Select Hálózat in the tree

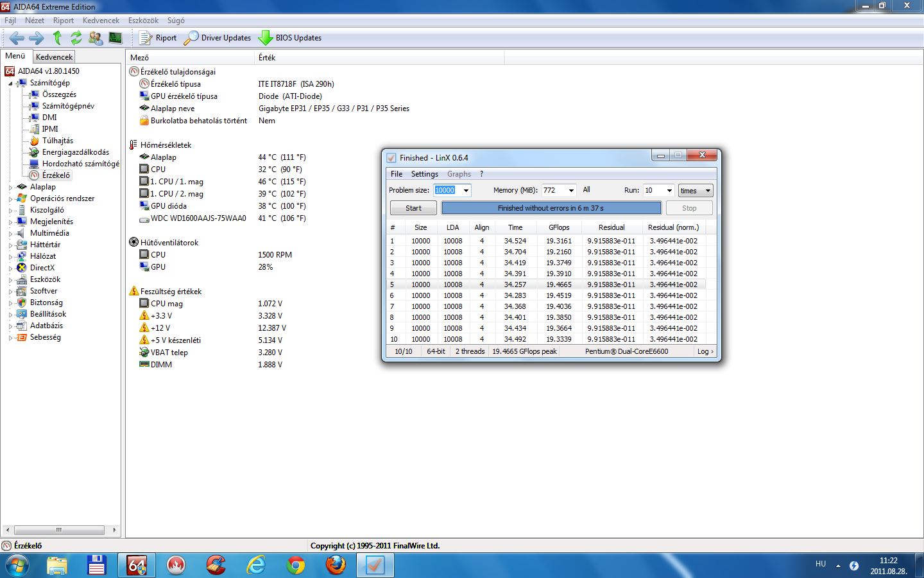pos(42,256)
